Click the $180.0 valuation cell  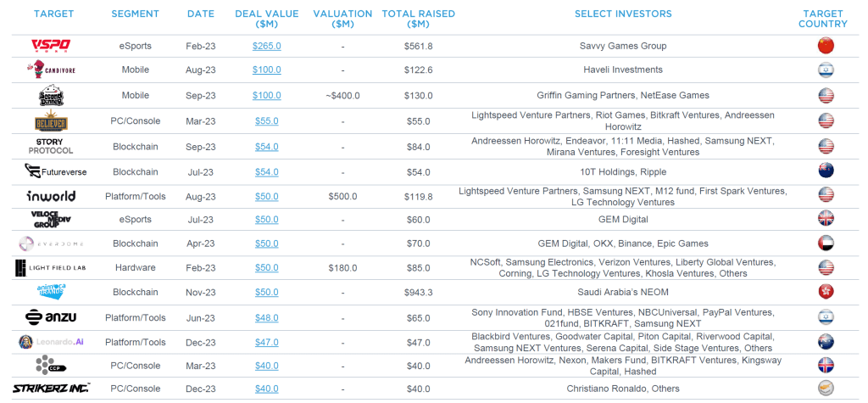(x=342, y=268)
